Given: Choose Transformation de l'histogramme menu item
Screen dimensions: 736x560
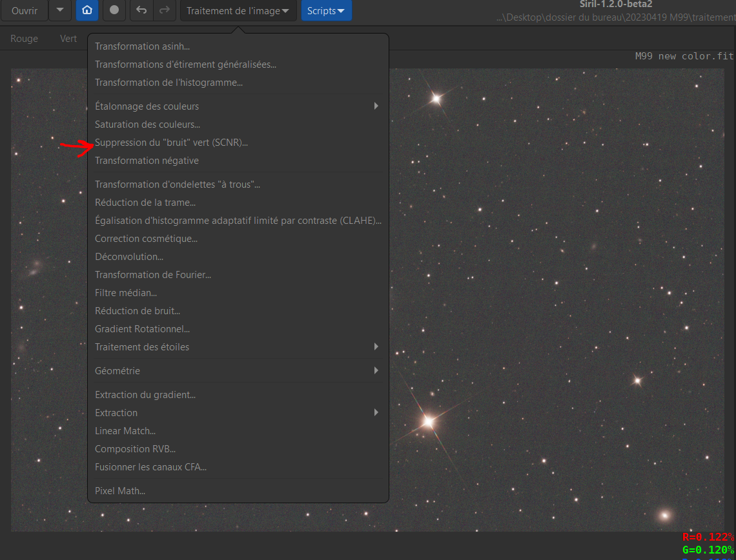Looking at the screenshot, I should point(169,82).
